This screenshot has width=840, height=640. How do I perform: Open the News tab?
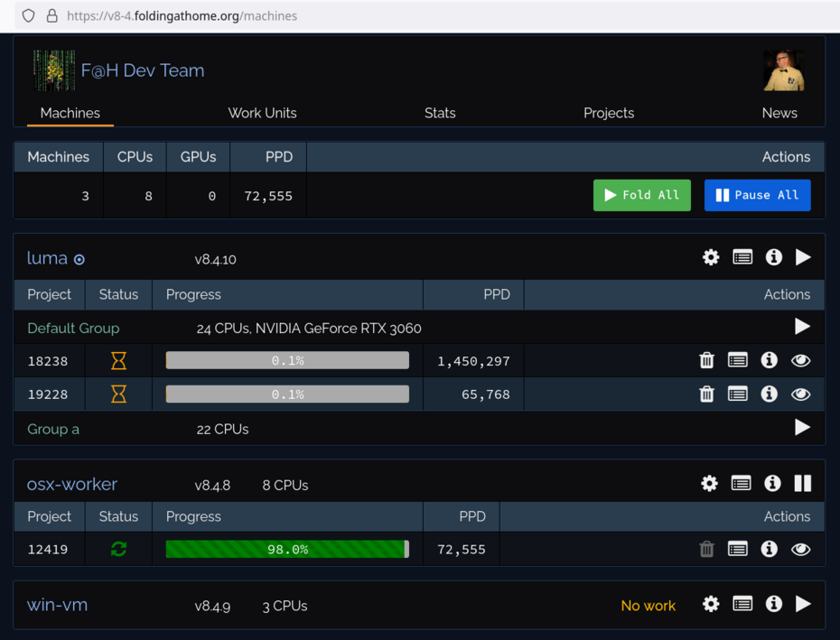(779, 113)
